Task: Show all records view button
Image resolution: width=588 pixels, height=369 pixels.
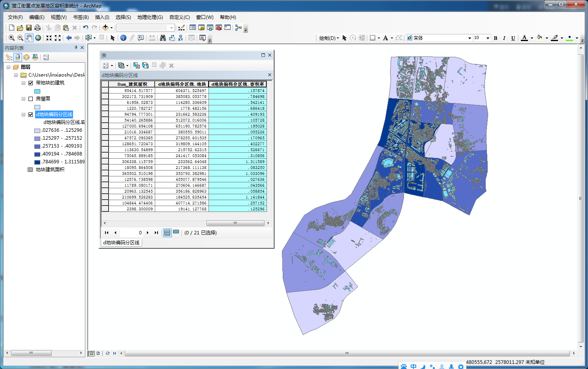Action: [x=167, y=232]
